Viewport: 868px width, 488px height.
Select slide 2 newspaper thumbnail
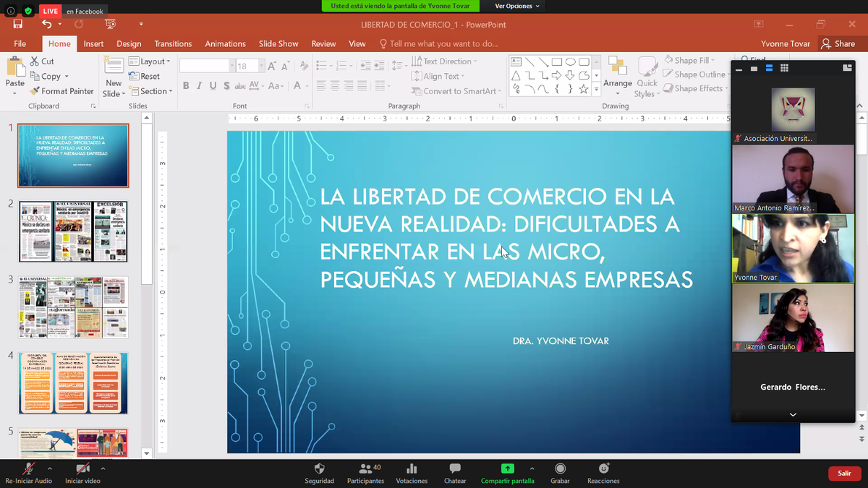(x=73, y=231)
